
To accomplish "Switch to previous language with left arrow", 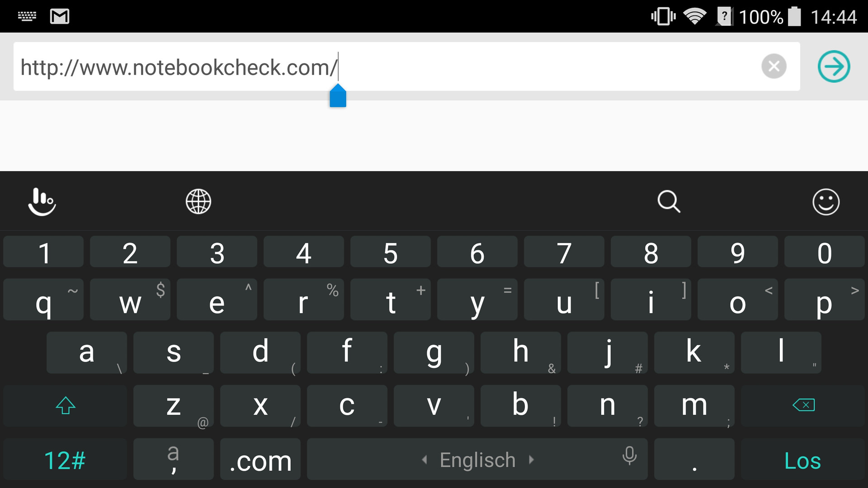I will pyautogui.click(x=424, y=460).
